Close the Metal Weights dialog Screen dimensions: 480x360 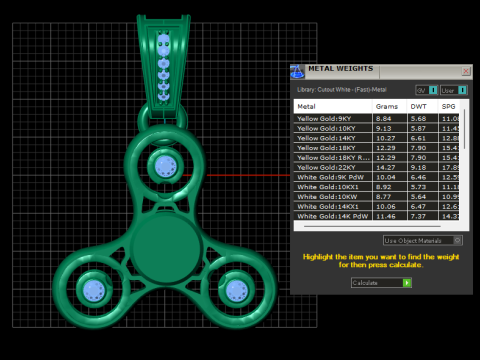tap(466, 71)
